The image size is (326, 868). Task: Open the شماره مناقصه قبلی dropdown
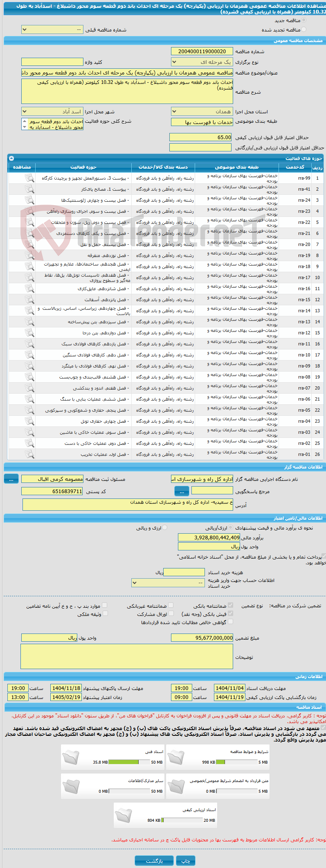pyautogui.click(x=52, y=30)
